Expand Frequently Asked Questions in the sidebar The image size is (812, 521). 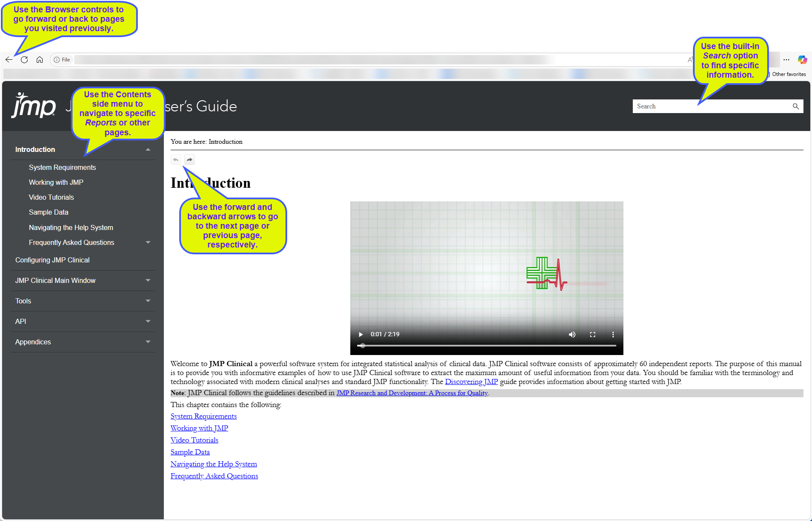tap(148, 242)
